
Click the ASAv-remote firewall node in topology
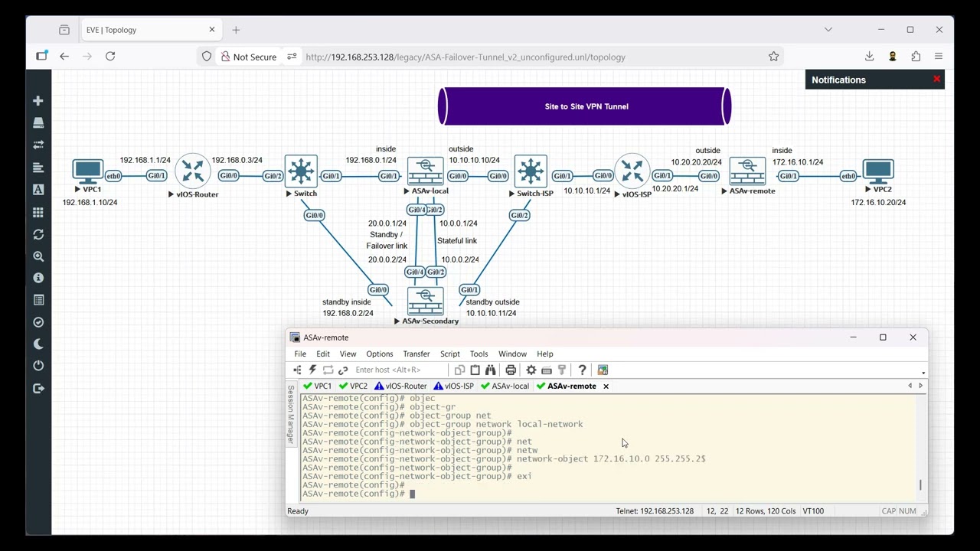747,171
